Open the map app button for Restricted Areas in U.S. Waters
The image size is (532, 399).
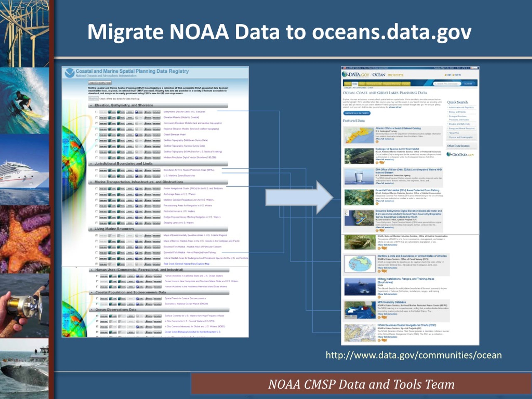pyautogui.click(x=103, y=211)
